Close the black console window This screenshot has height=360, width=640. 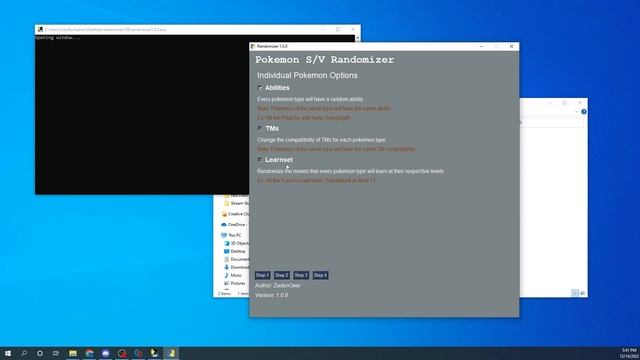click(x=353, y=29)
